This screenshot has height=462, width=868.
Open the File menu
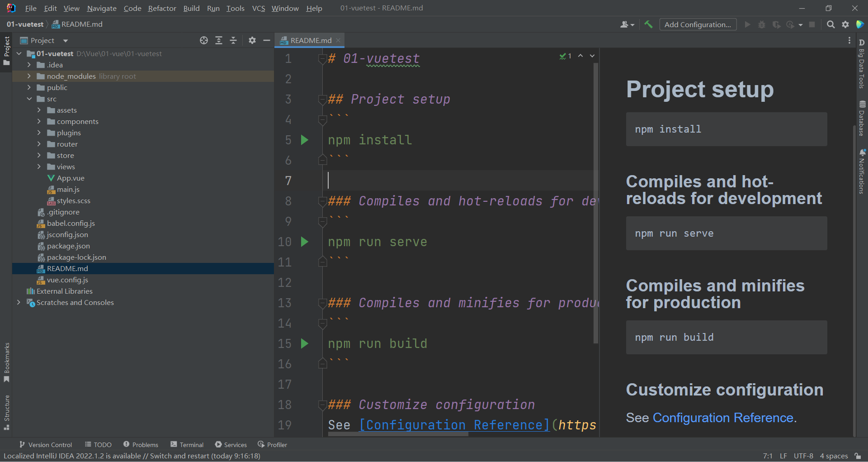[31, 8]
